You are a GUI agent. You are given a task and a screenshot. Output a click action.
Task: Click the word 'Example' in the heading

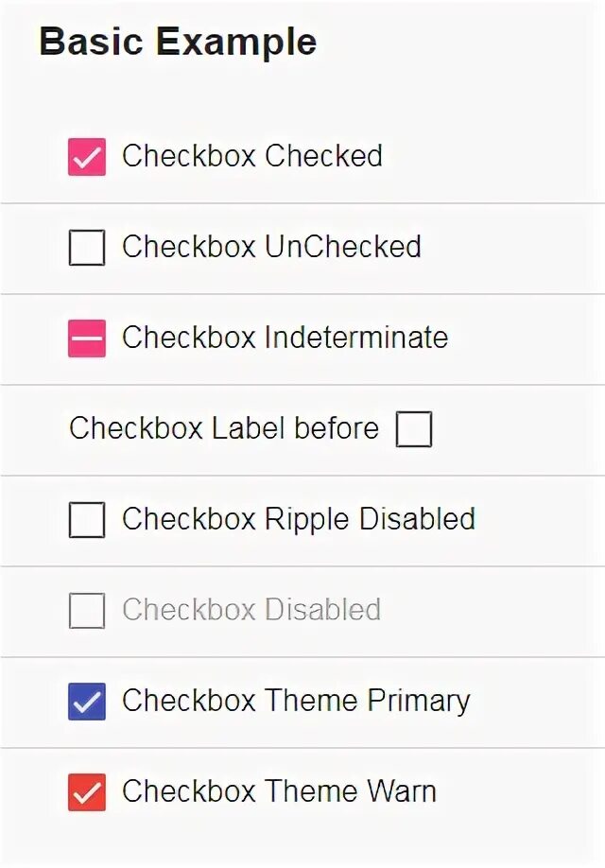click(235, 43)
